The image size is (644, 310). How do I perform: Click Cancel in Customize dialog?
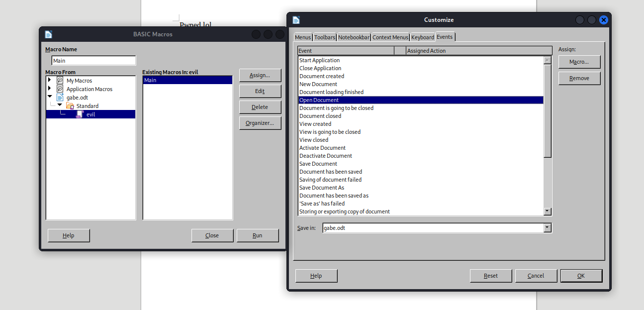point(536,276)
